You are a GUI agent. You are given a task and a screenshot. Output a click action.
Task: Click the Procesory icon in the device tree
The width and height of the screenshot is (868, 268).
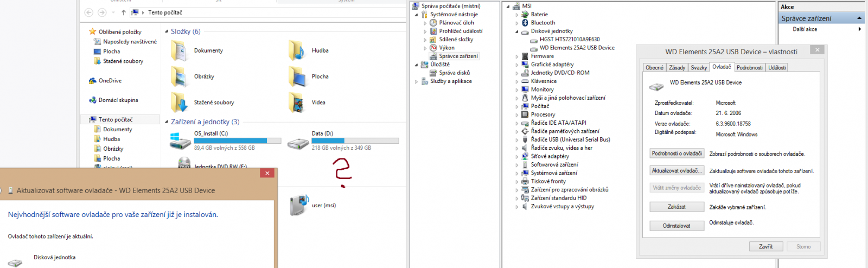pos(525,114)
